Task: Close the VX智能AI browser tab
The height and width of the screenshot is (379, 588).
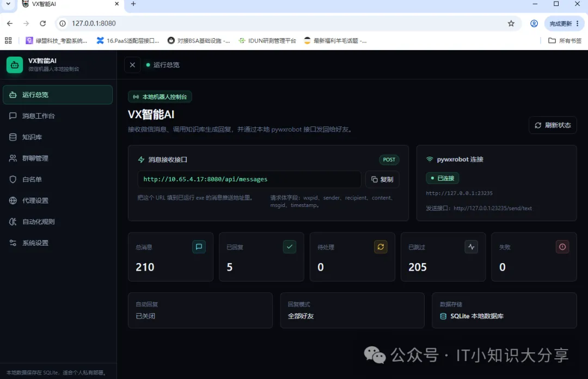Action: [x=117, y=4]
